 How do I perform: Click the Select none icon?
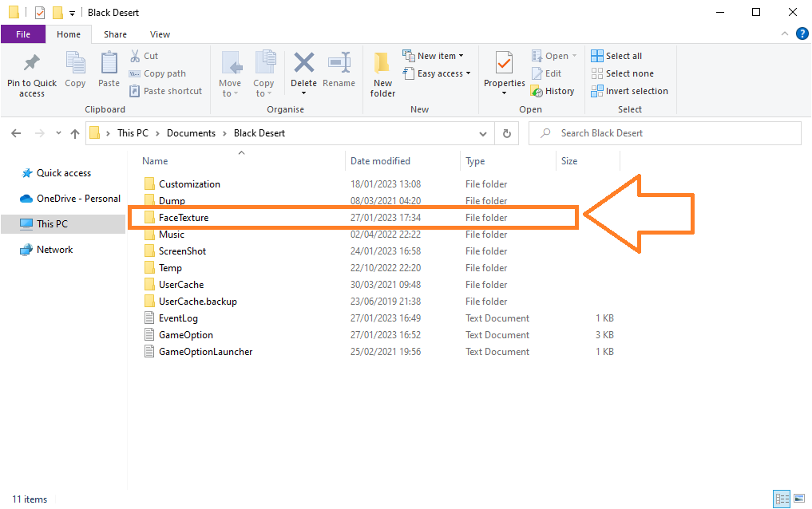597,73
